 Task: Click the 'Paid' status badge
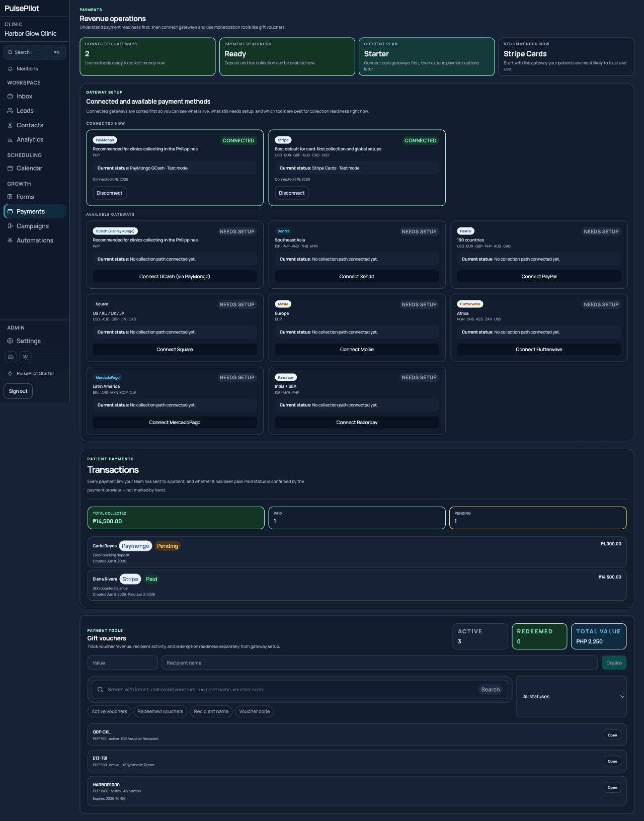click(151, 580)
